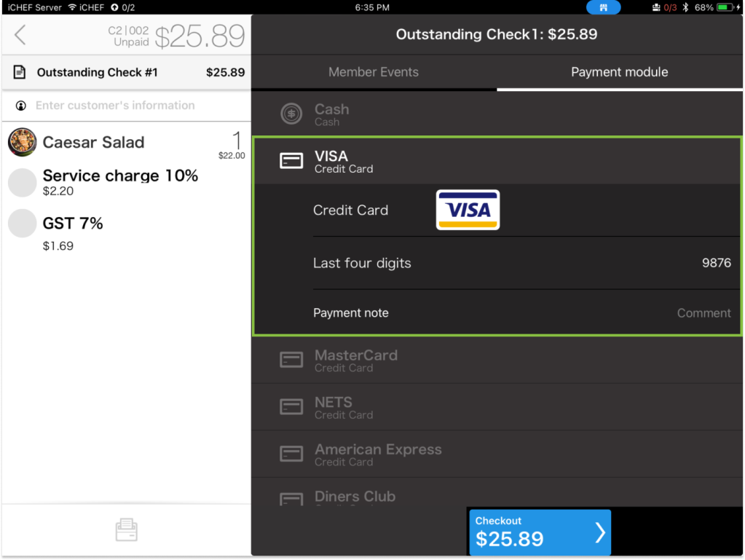The height and width of the screenshot is (560, 745).
Task: Tap the Caesar Salad thumbnail
Action: [x=23, y=143]
